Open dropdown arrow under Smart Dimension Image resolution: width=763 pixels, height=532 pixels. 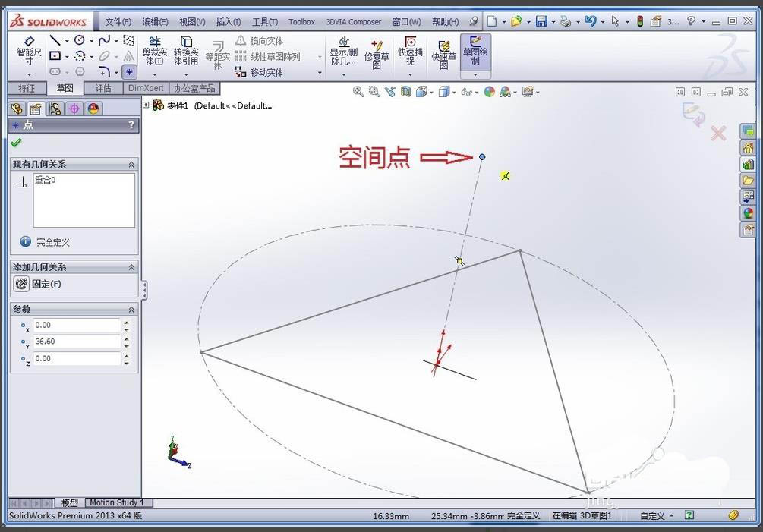coord(29,74)
